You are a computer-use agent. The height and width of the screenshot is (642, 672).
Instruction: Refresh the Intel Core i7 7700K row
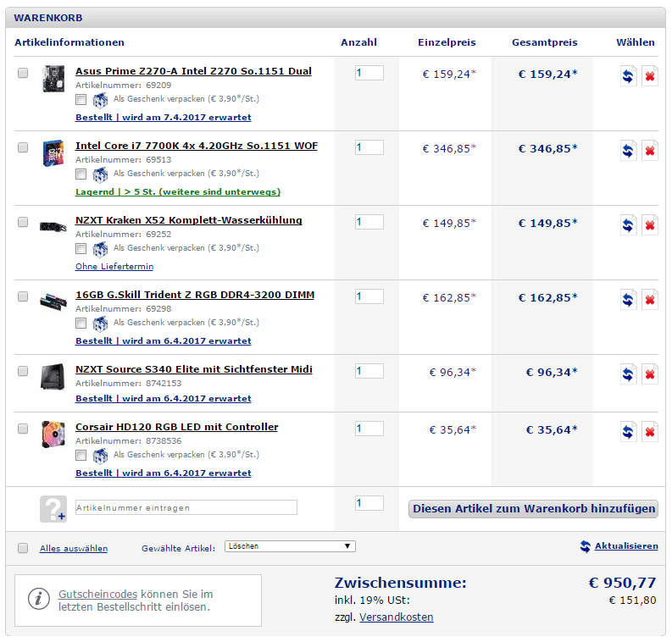coord(628,152)
